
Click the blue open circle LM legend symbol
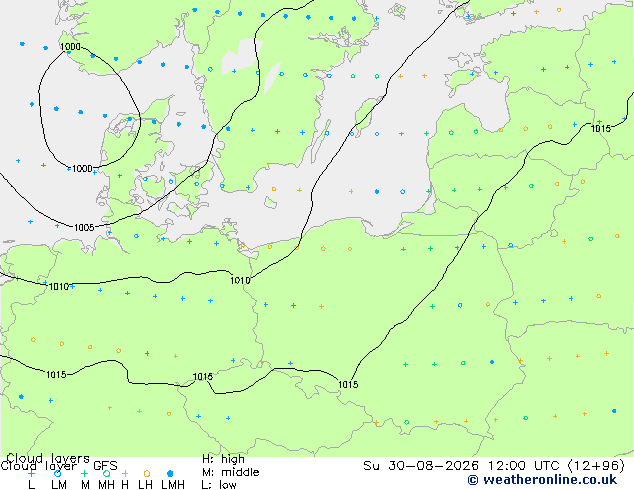click(58, 473)
